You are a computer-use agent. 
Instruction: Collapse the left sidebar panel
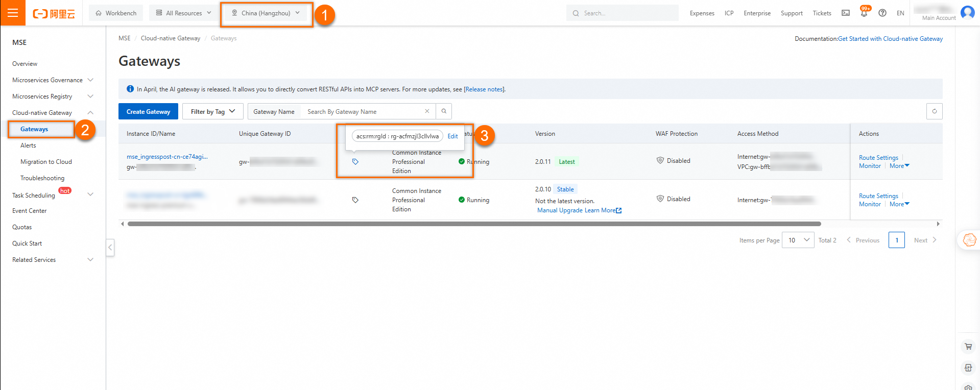110,248
